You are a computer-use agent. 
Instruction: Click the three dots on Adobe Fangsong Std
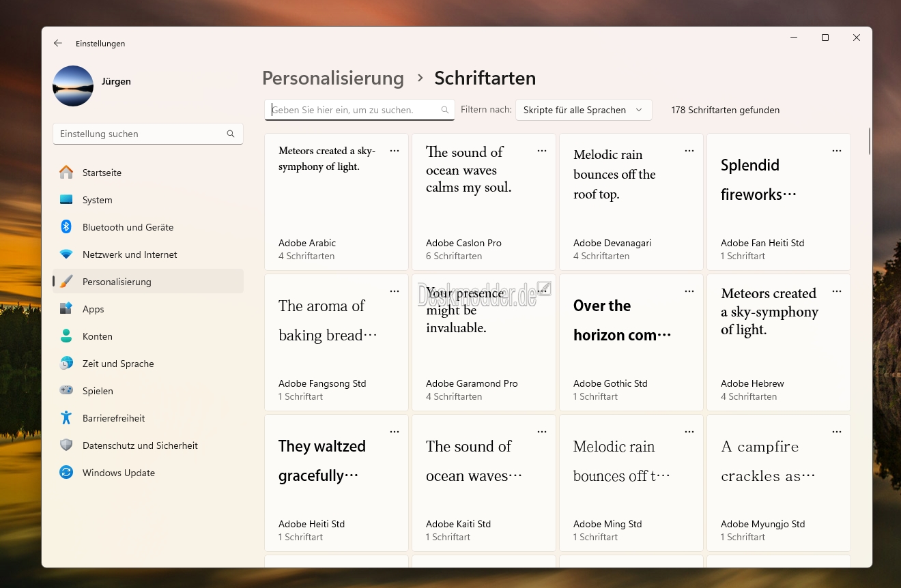click(395, 291)
